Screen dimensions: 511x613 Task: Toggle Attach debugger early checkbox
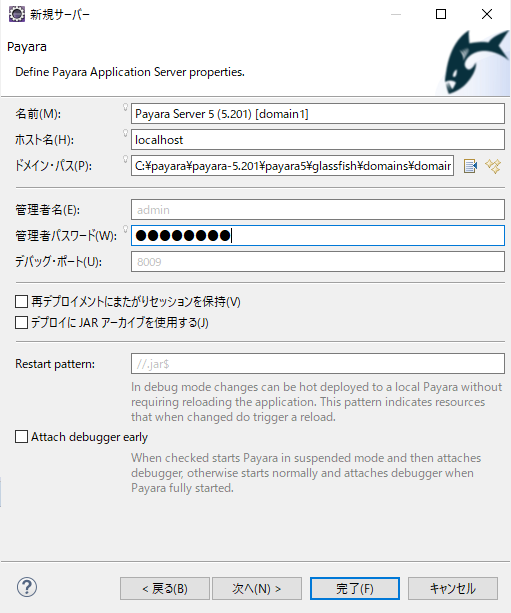click(22, 437)
